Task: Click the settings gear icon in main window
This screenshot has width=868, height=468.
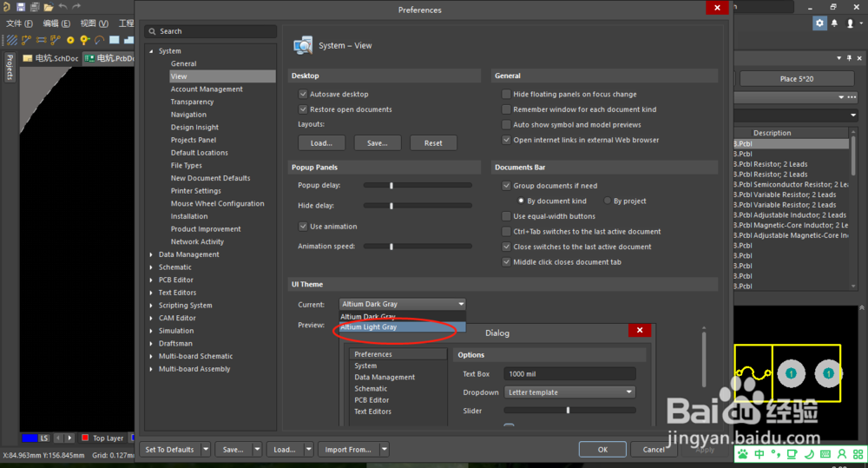Action: 819,23
